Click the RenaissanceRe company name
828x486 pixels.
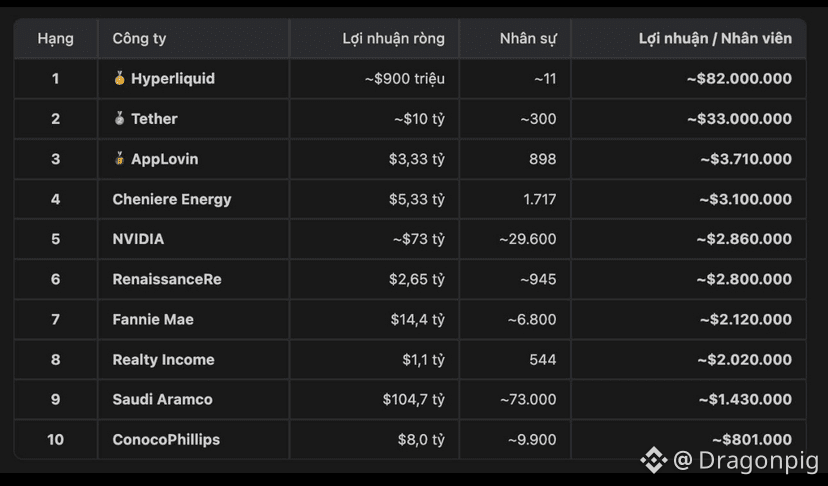(167, 279)
